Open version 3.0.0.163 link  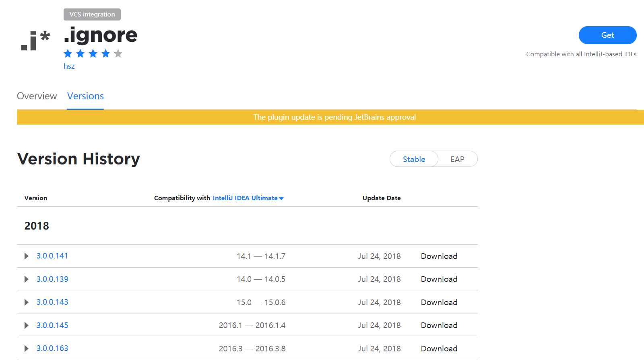[52, 349]
